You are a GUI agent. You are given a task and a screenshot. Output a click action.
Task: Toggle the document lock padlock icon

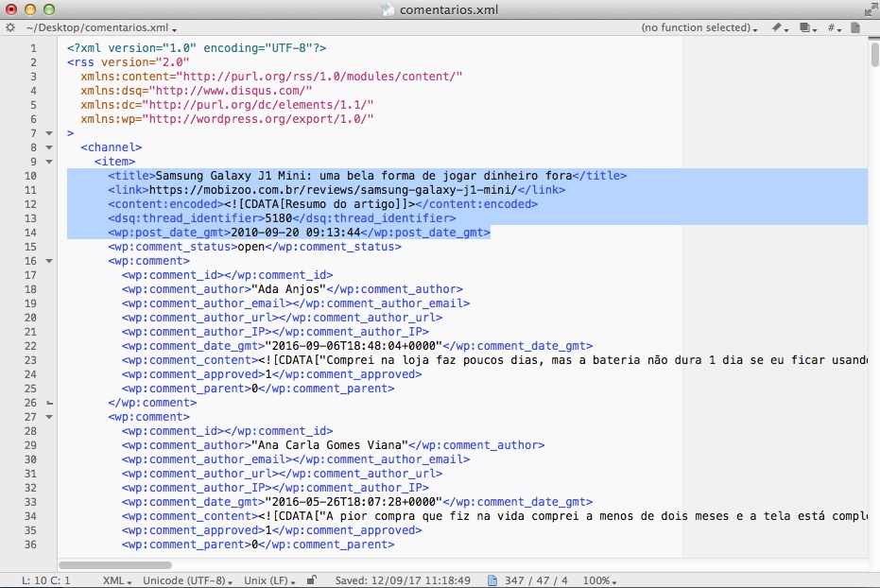312,579
